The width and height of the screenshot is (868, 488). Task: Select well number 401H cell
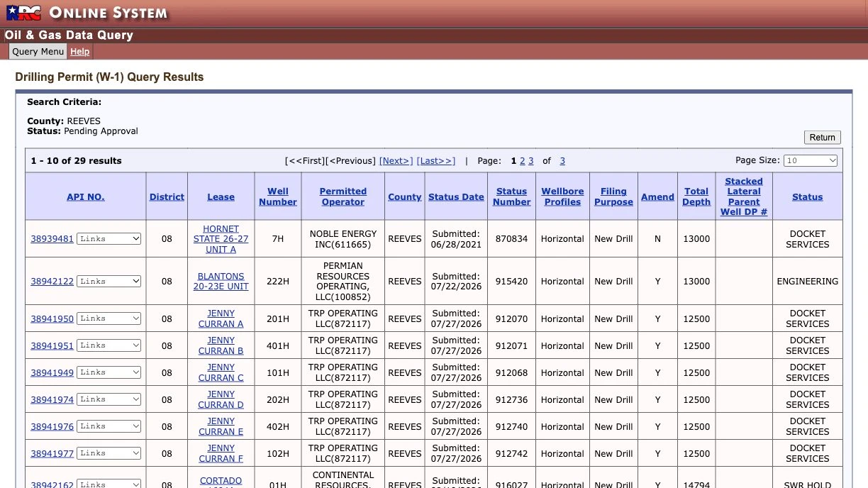point(277,345)
